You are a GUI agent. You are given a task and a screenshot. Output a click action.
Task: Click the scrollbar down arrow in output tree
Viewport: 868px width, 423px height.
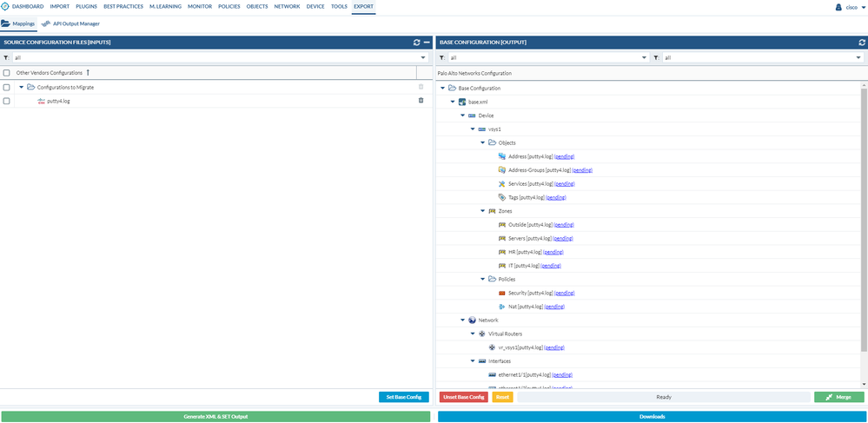[865, 384]
